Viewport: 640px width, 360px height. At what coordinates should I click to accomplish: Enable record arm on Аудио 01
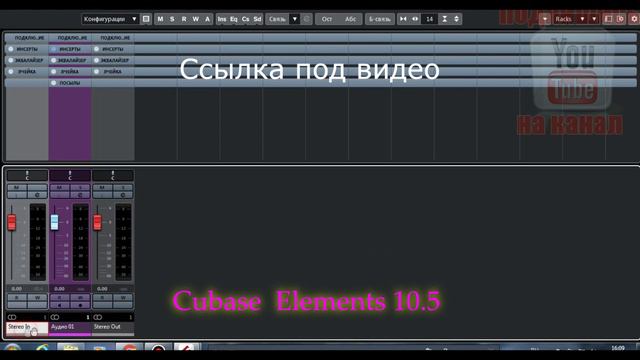pyautogui.click(x=80, y=305)
